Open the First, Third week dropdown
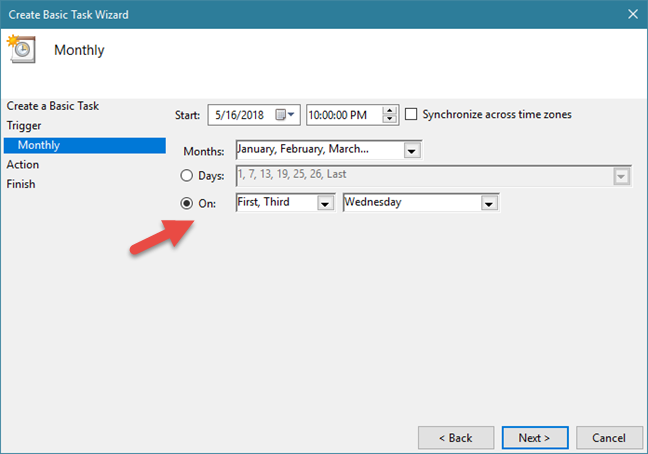Viewport: 648px width, 454px height. click(324, 203)
